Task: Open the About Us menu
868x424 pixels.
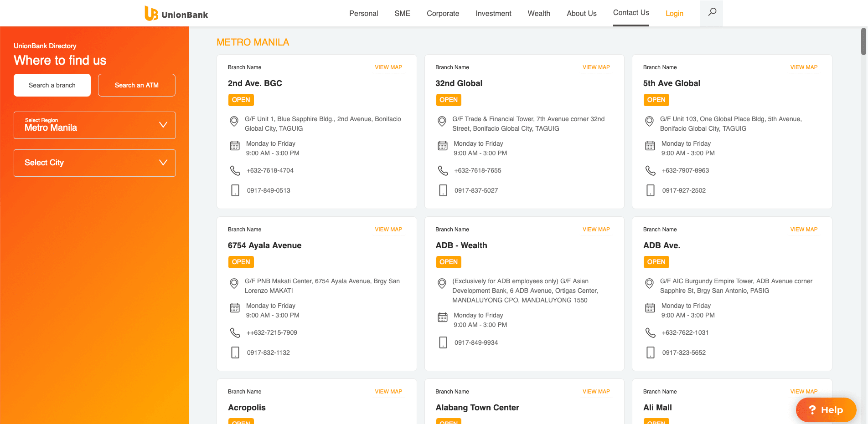Action: click(x=581, y=14)
